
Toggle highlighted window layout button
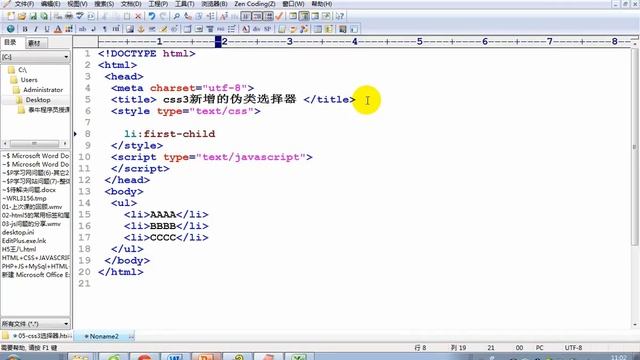pyautogui.click(x=304, y=16)
